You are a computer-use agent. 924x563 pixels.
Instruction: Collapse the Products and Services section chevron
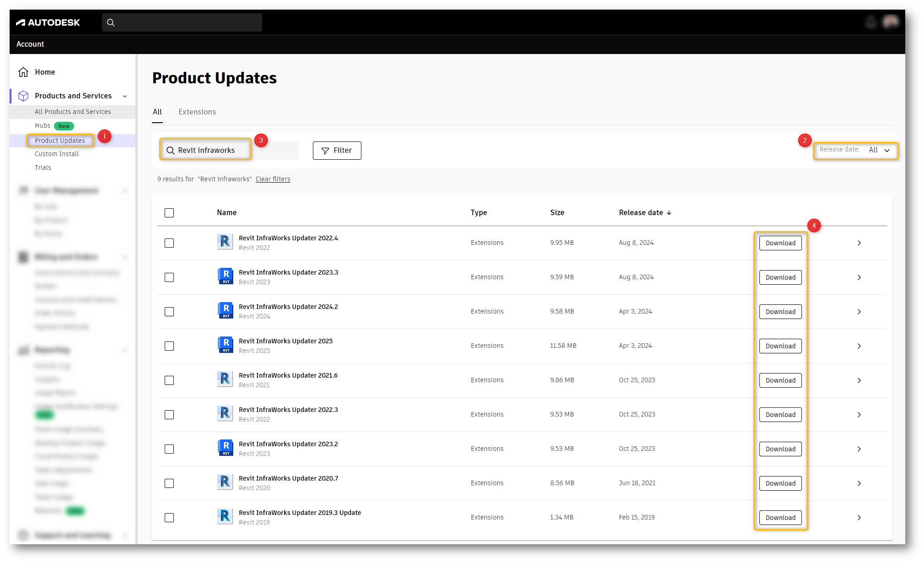coord(125,96)
